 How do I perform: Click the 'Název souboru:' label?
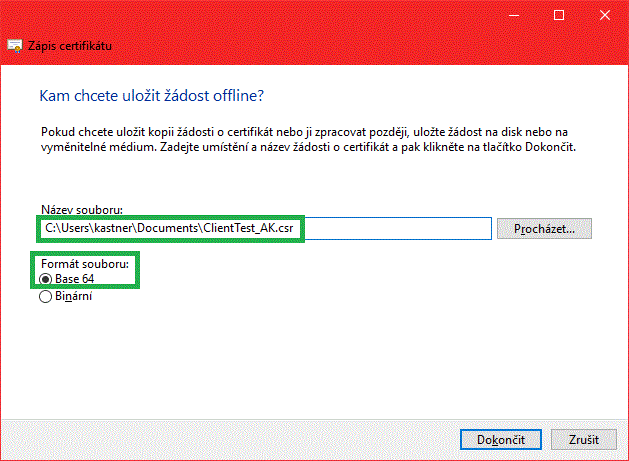(x=81, y=210)
